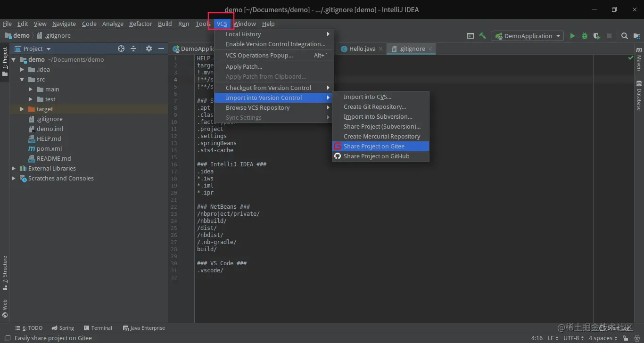Open the Analyze menu
Viewport: 644px width, 343px height.
pos(113,24)
